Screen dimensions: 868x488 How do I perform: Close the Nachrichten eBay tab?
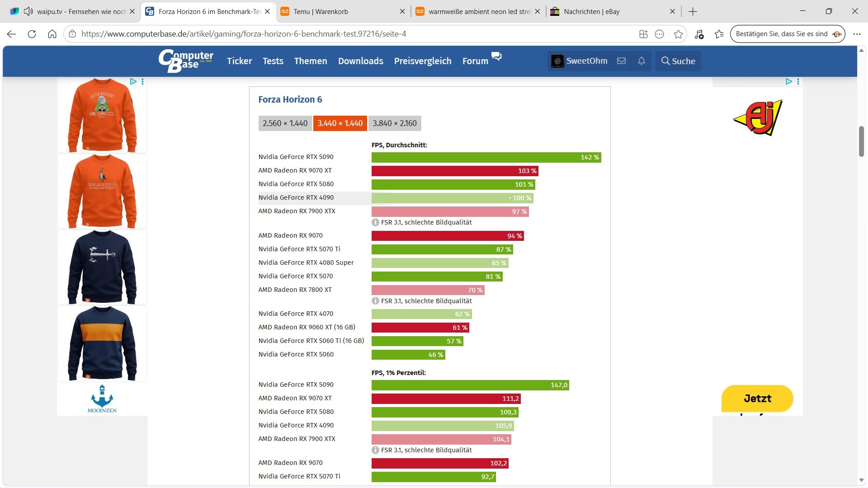(x=672, y=12)
